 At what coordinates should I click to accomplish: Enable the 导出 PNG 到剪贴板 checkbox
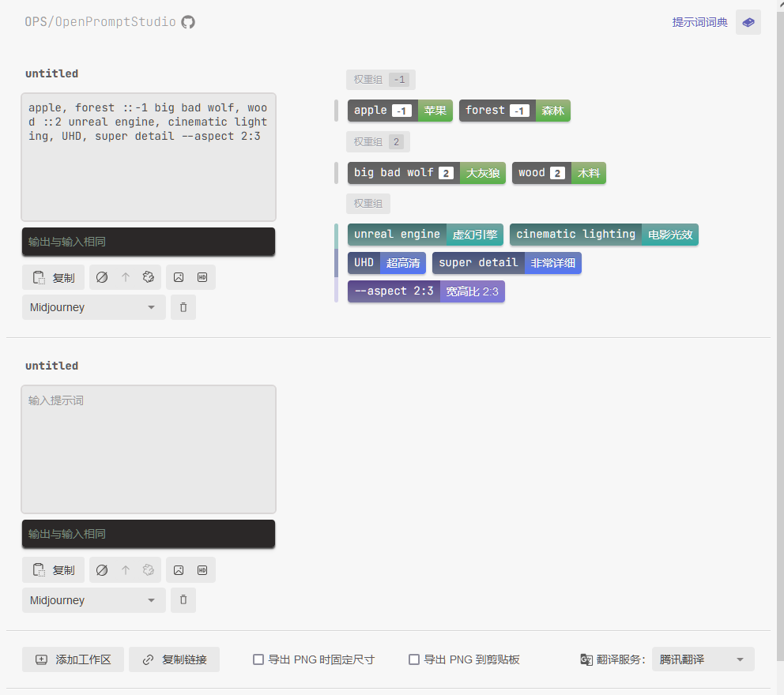pyautogui.click(x=413, y=659)
